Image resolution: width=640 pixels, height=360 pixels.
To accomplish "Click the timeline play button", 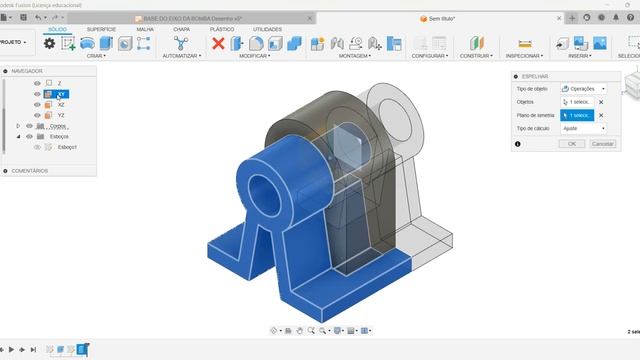I will (11, 349).
